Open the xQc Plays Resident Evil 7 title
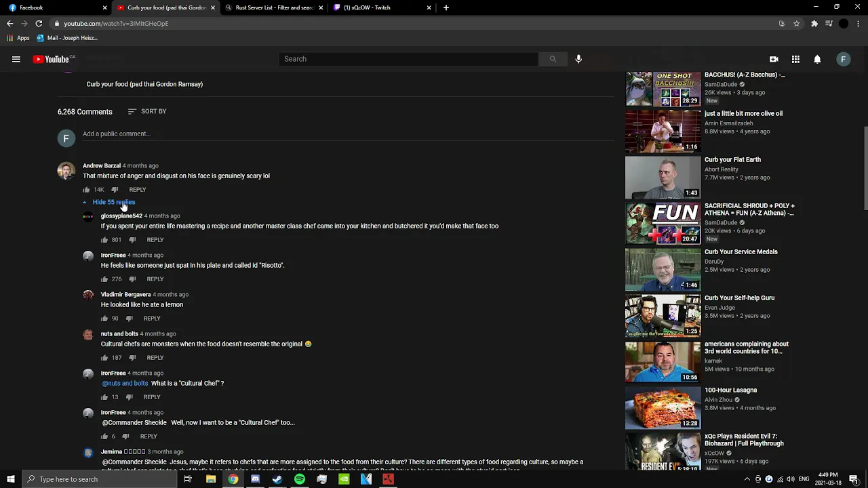 point(744,440)
